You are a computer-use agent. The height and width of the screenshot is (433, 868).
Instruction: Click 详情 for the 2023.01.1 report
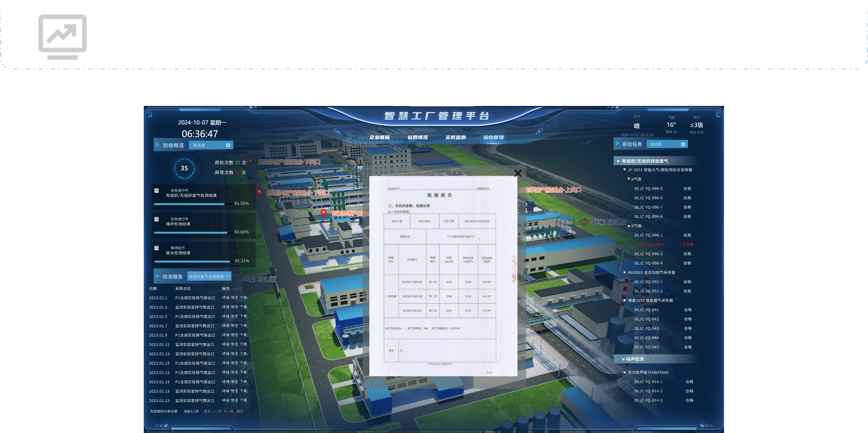225,298
